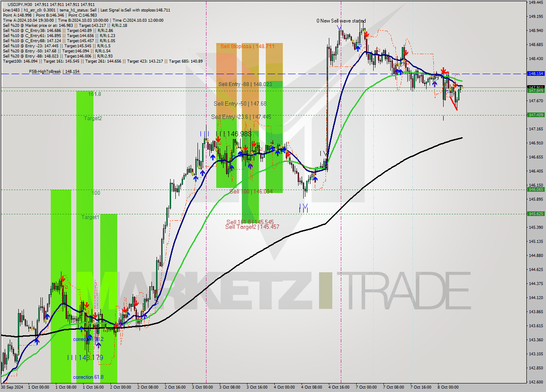This screenshot has height=392, width=546.
Task: Select the 'Sell %20 @ Market price' line
Action: [66, 25]
